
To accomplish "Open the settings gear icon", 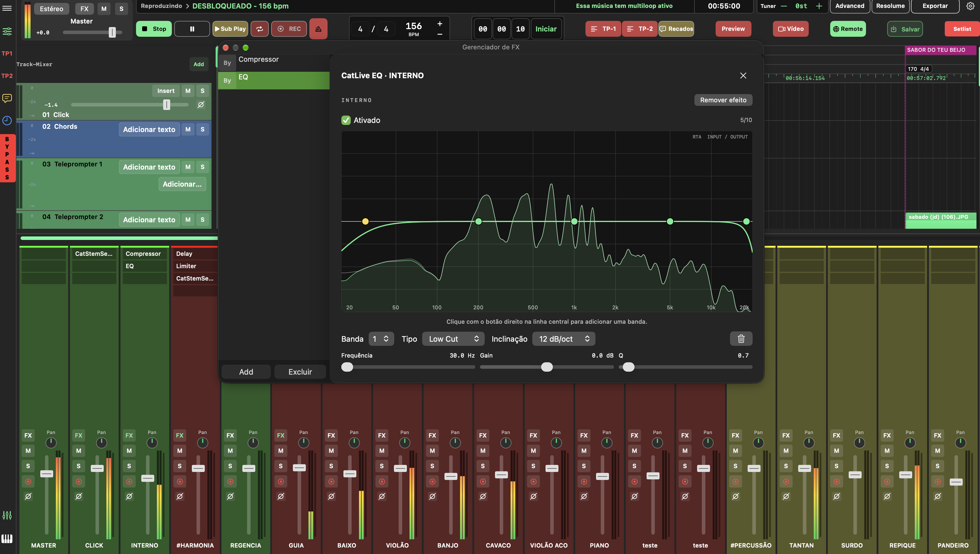I will (x=970, y=6).
